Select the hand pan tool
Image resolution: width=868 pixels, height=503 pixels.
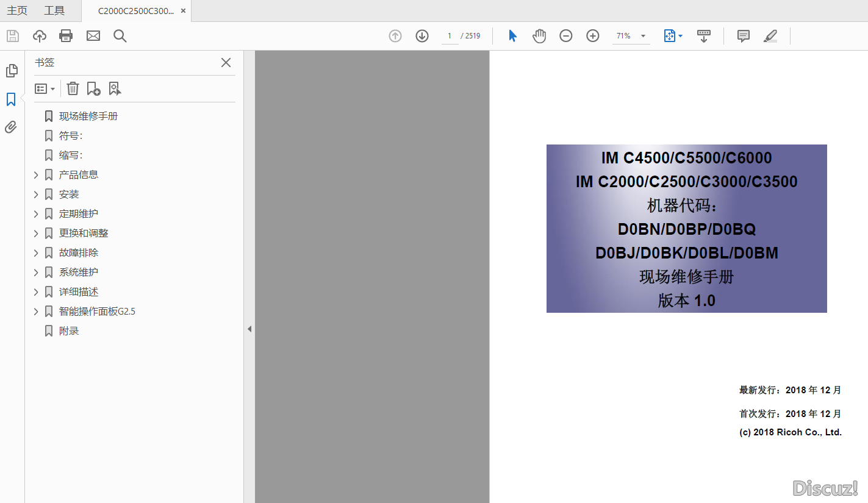click(x=539, y=36)
